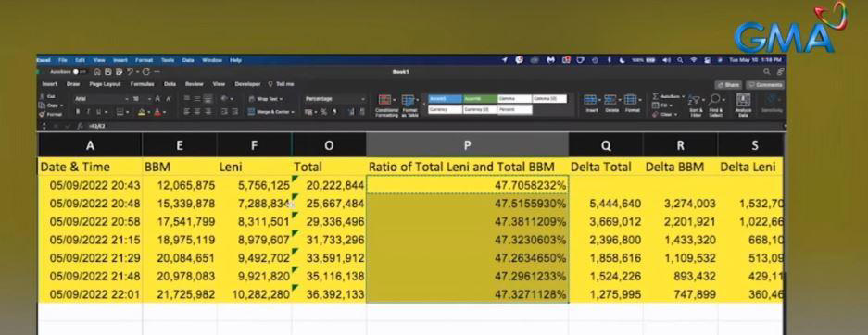This screenshot has width=868, height=335.
Task: Apply the yellow Fill Color
Action: click(142, 112)
